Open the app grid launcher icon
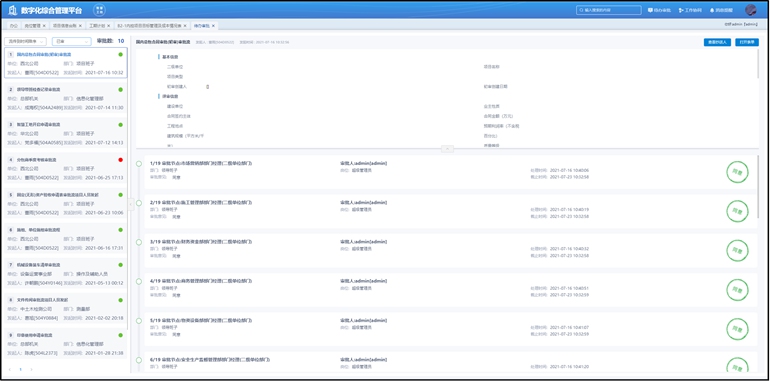770x381 pixels. click(99, 10)
